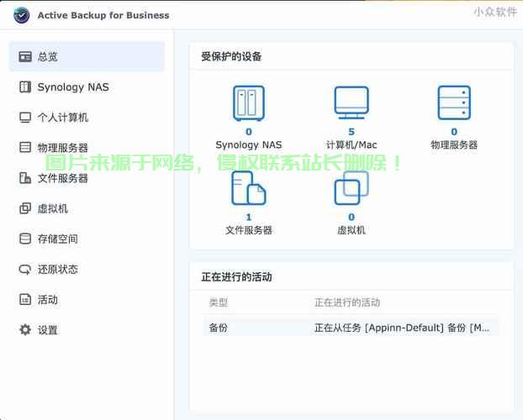This screenshot has height=420, width=523.
Task: Click the 物理服务器 sidebar icon
Action: (25, 147)
